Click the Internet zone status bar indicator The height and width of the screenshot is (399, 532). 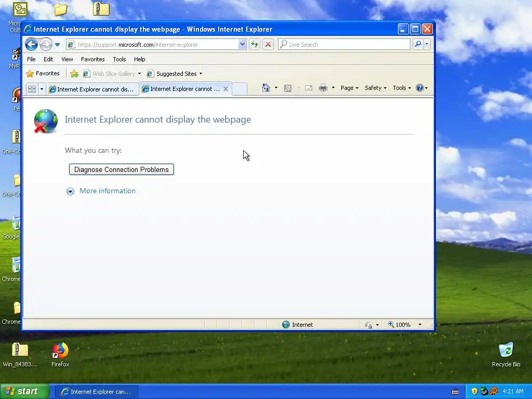tap(298, 325)
